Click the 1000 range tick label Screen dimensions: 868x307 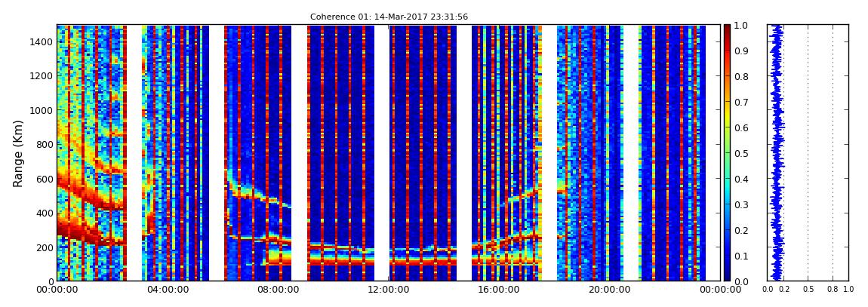[42, 110]
